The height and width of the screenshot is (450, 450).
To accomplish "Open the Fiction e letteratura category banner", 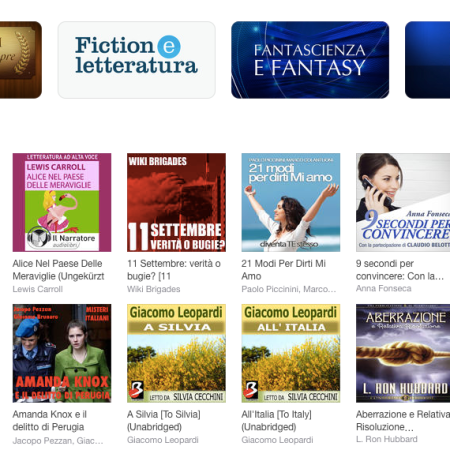I will [137, 60].
